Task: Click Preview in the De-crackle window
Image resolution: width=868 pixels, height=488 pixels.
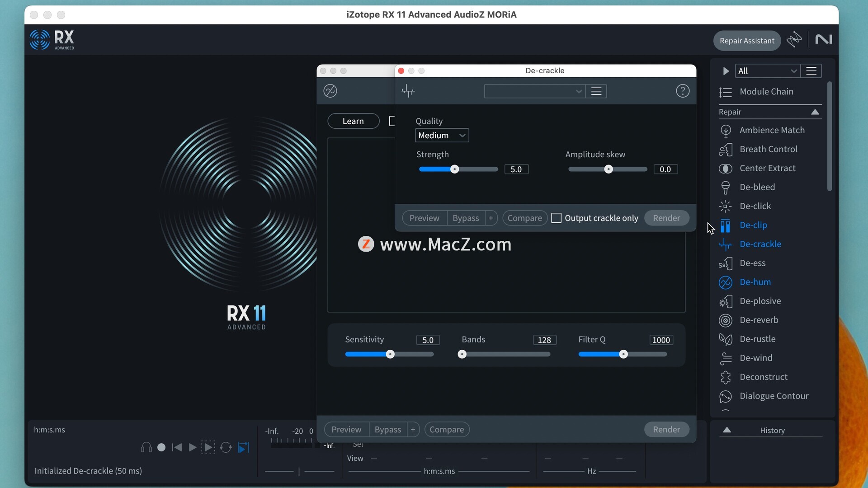Action: click(424, 218)
